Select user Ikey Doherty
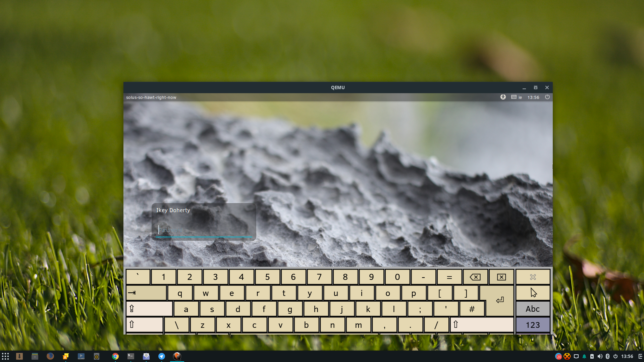The width and height of the screenshot is (644, 362). 173,210
